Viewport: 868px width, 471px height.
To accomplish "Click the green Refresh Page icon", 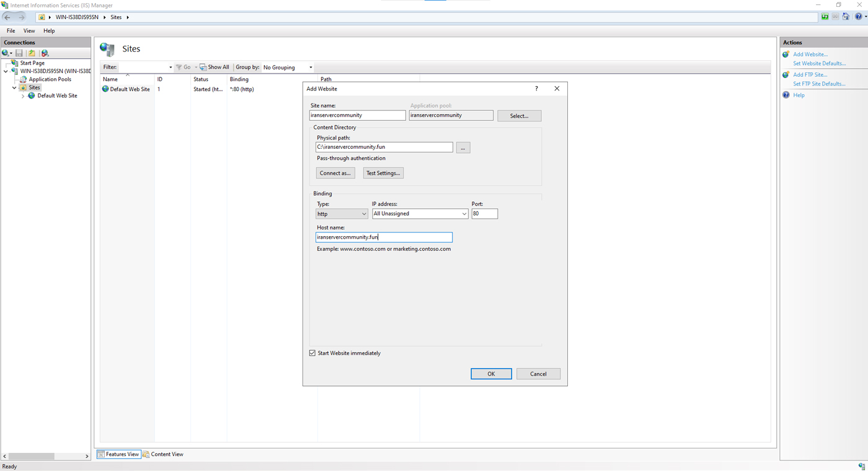I will [825, 17].
